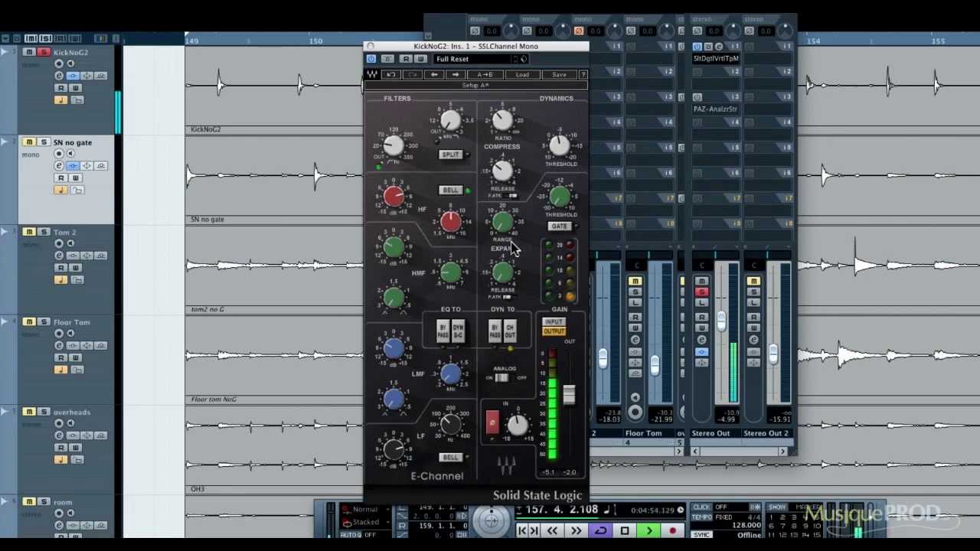This screenshot has height=551, width=980.
Task: Mute the Floor Tom track
Action: point(29,322)
